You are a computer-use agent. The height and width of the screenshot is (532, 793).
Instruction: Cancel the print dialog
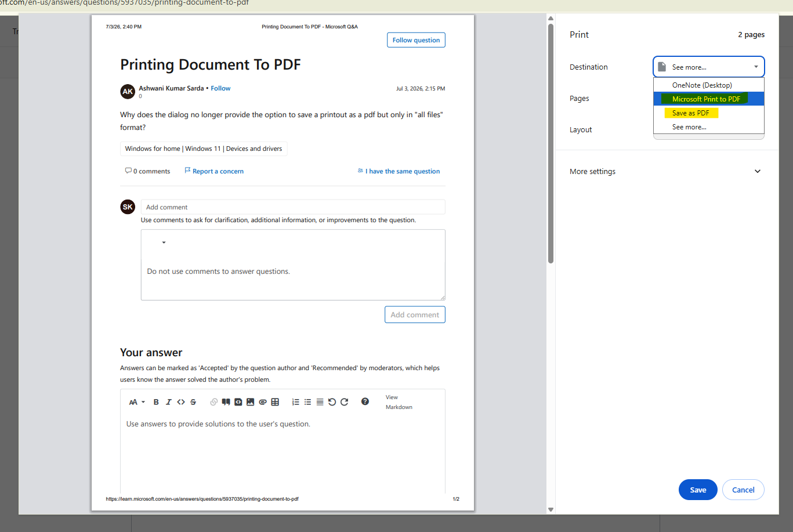pos(743,490)
